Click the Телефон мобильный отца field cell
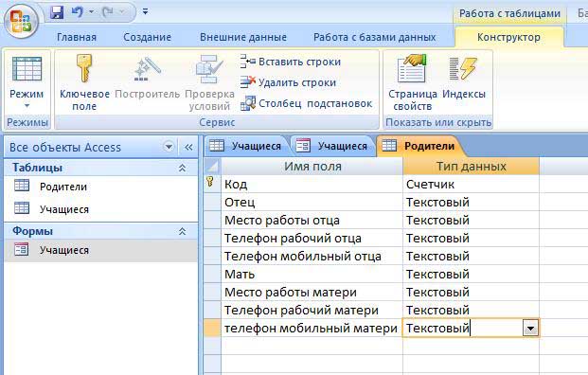 click(312, 256)
